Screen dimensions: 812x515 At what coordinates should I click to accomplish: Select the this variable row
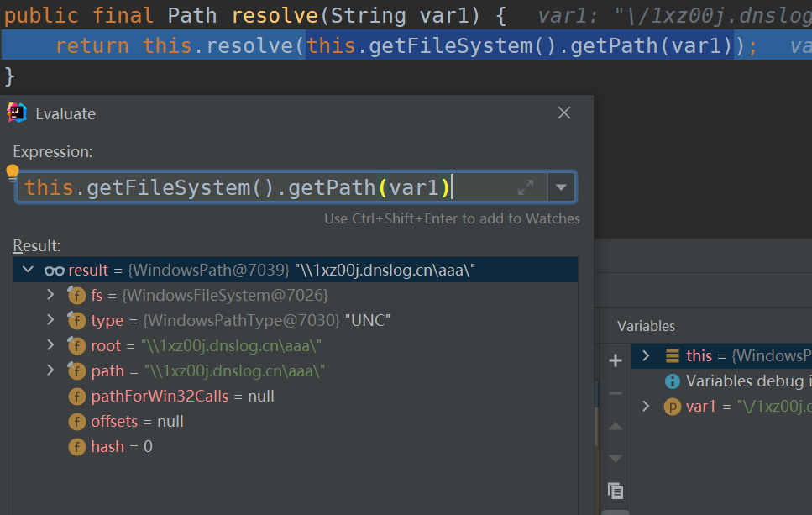721,356
